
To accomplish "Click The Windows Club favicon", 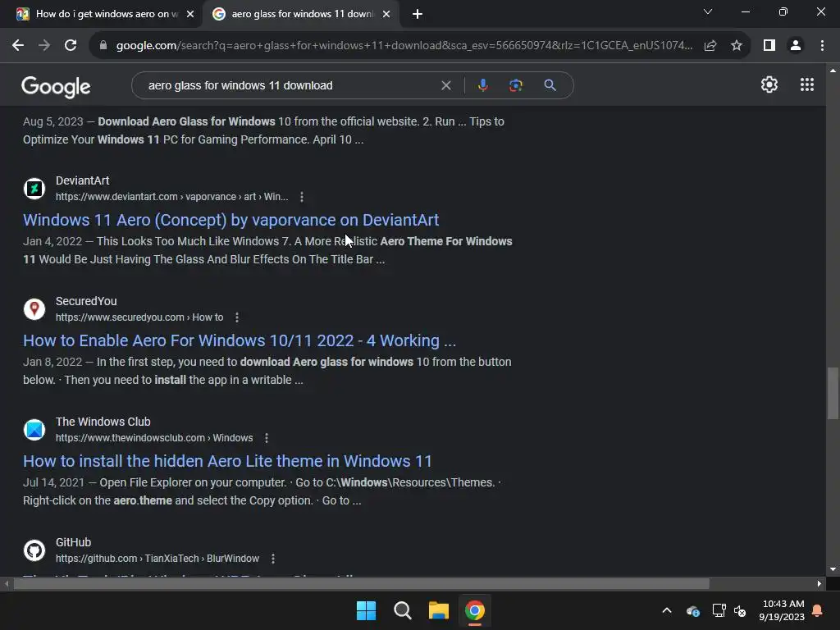I will pos(34,430).
